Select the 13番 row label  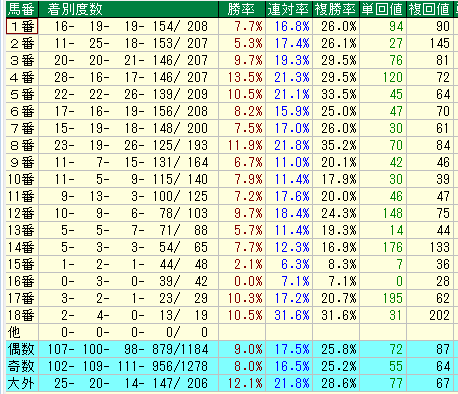pyautogui.click(x=22, y=230)
